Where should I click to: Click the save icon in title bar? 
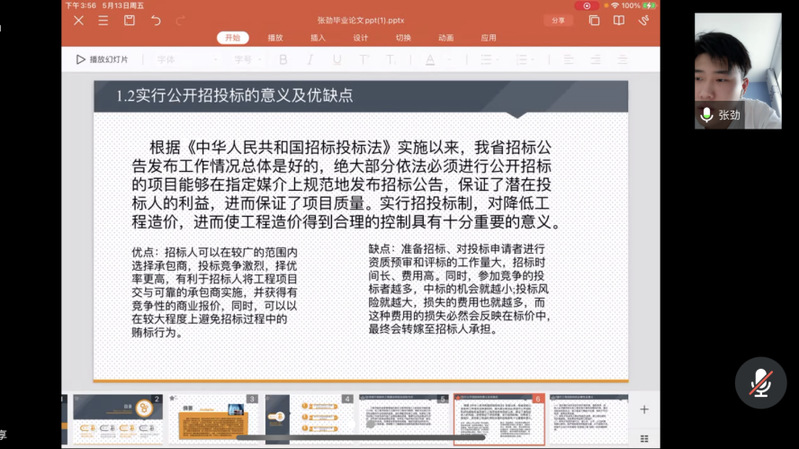(x=129, y=20)
